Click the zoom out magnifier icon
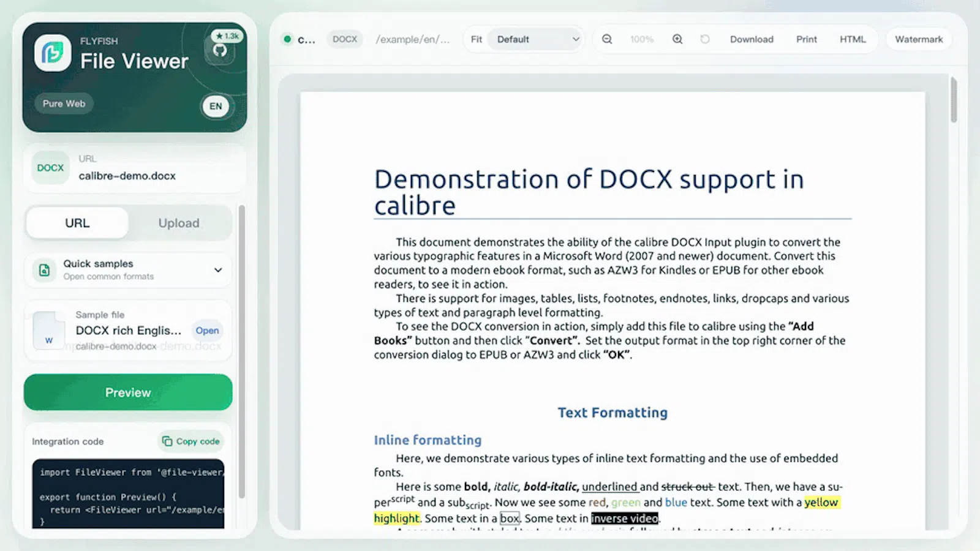This screenshot has height=551, width=980. pyautogui.click(x=607, y=39)
